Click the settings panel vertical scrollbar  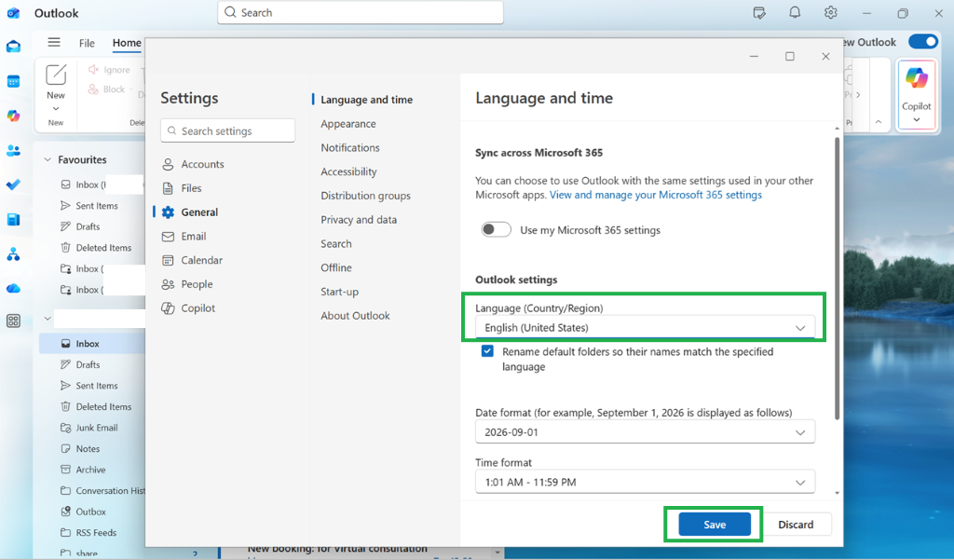tap(838, 279)
